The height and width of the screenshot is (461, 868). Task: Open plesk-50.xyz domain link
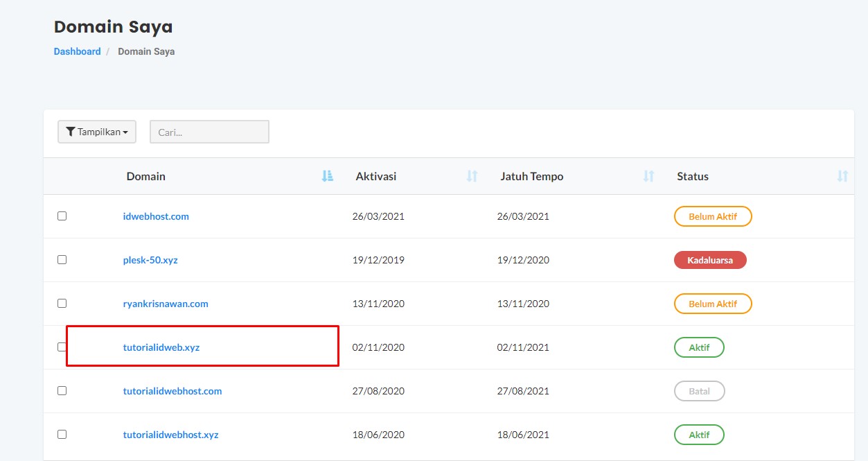tap(150, 260)
